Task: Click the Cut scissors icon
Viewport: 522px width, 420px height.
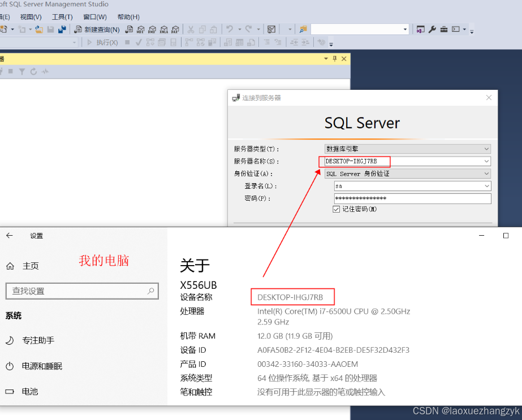Action: point(191,29)
